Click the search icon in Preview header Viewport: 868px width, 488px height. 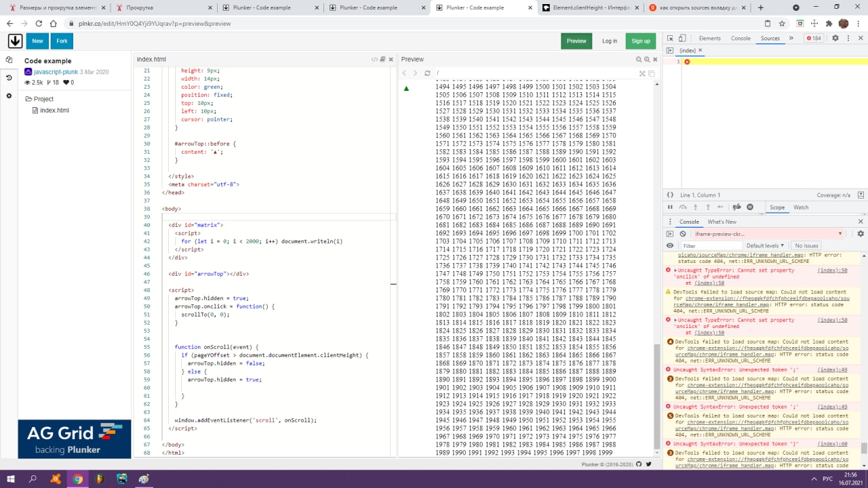639,60
